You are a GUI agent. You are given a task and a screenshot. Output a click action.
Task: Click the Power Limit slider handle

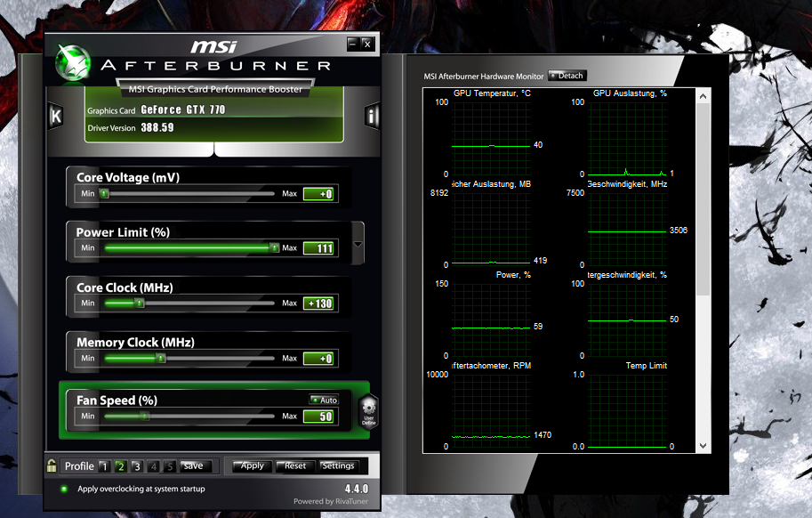tap(275, 248)
